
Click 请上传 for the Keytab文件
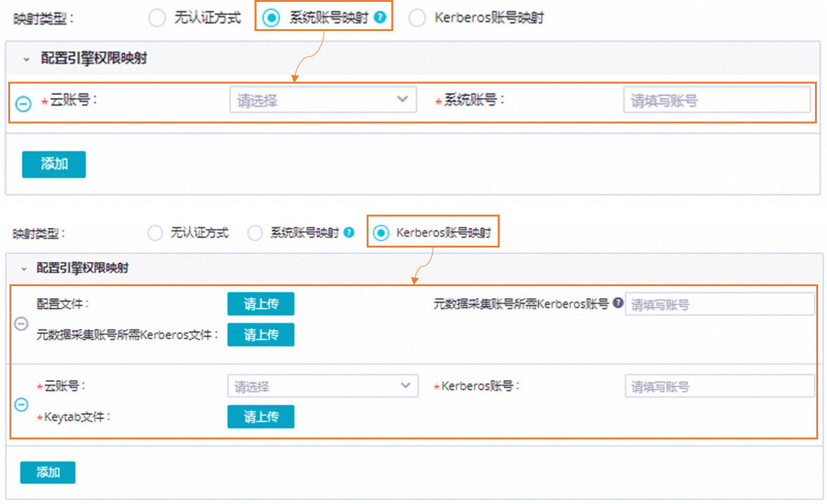pyautogui.click(x=260, y=417)
